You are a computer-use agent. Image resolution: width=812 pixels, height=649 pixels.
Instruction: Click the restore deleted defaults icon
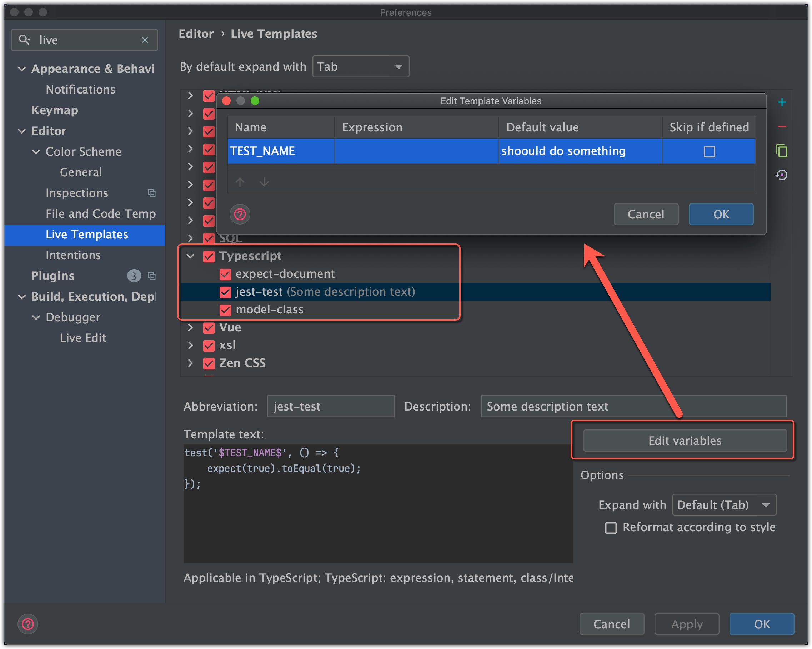click(782, 175)
